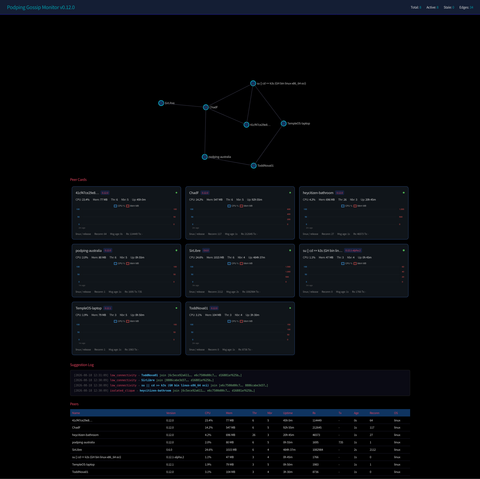Toggle CPU % legend on ChadF chart

(x=233, y=206)
